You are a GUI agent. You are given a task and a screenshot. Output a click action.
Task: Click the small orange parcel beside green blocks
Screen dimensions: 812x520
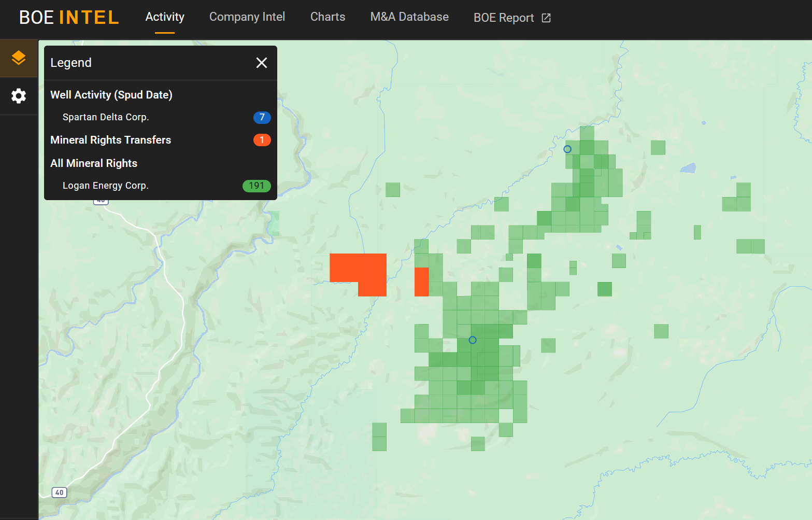pos(421,282)
